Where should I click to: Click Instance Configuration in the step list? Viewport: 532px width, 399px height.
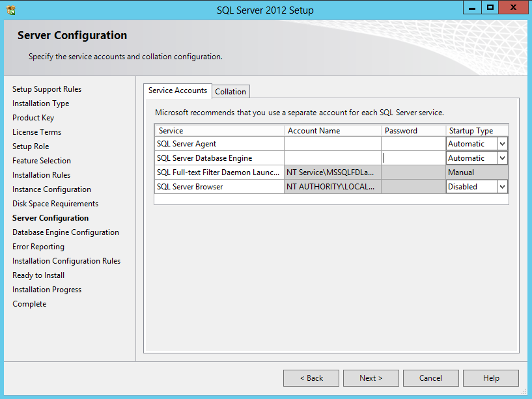51,189
